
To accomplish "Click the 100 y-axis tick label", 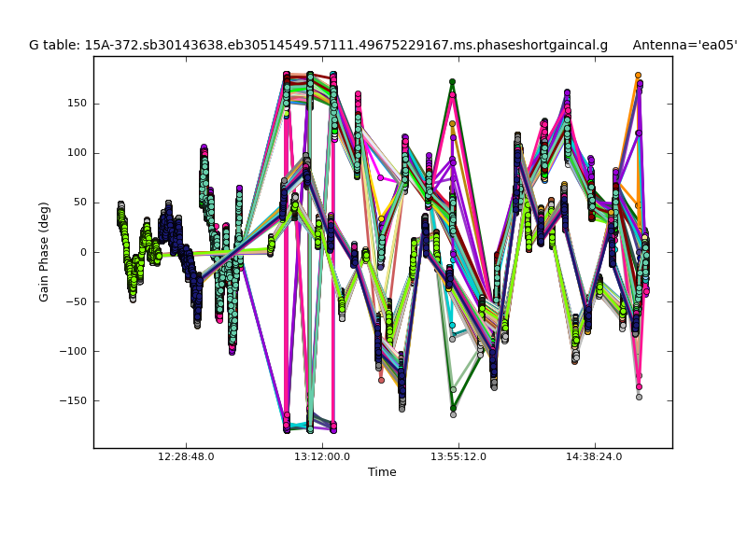I will [x=77, y=153].
